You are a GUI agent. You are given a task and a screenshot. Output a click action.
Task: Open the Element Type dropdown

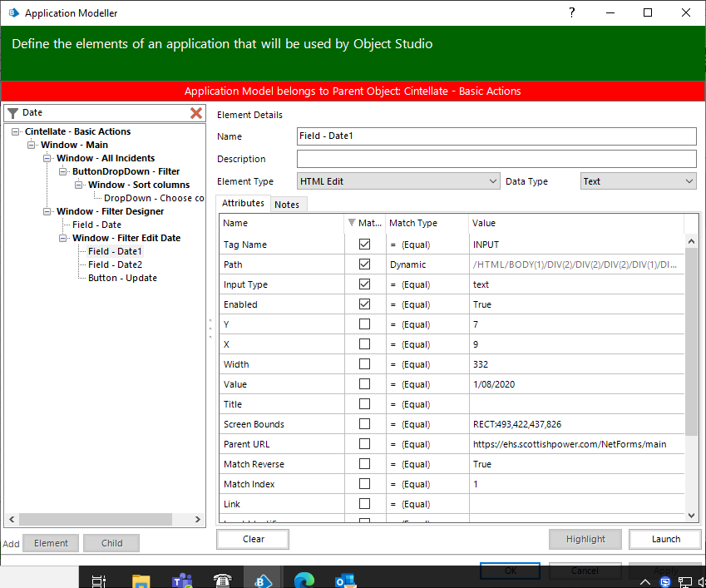397,181
